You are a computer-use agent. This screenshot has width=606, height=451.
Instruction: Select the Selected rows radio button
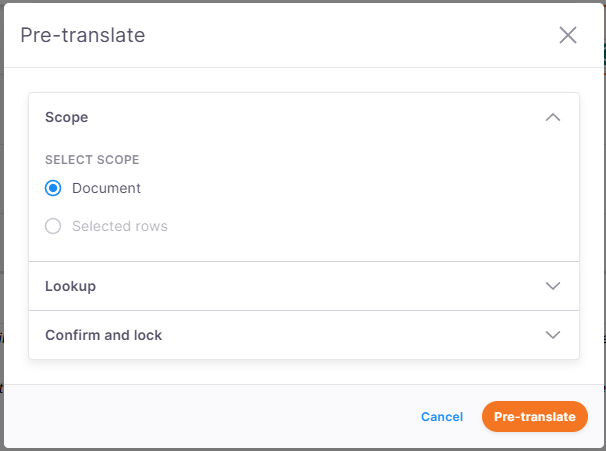coord(53,226)
